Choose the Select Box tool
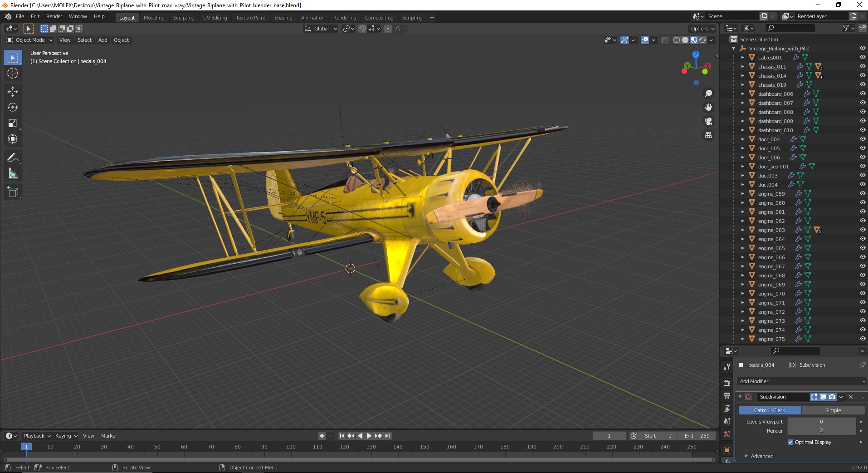The width and height of the screenshot is (868, 473). point(13,58)
